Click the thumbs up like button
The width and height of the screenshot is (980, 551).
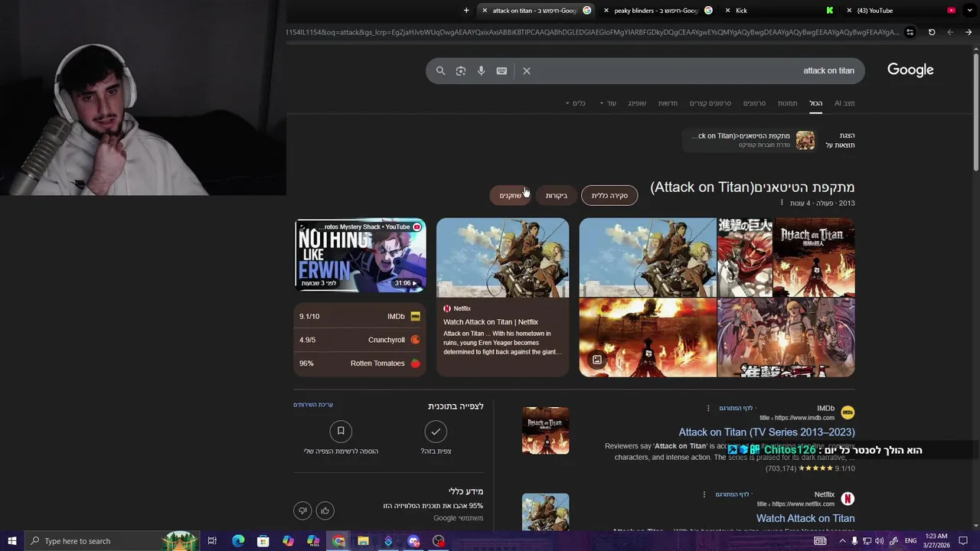[325, 510]
